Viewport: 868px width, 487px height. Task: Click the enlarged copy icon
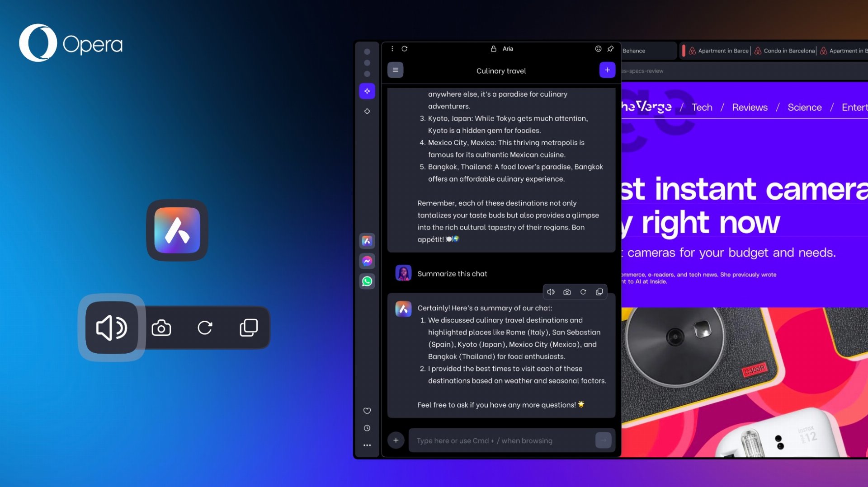[x=249, y=328]
